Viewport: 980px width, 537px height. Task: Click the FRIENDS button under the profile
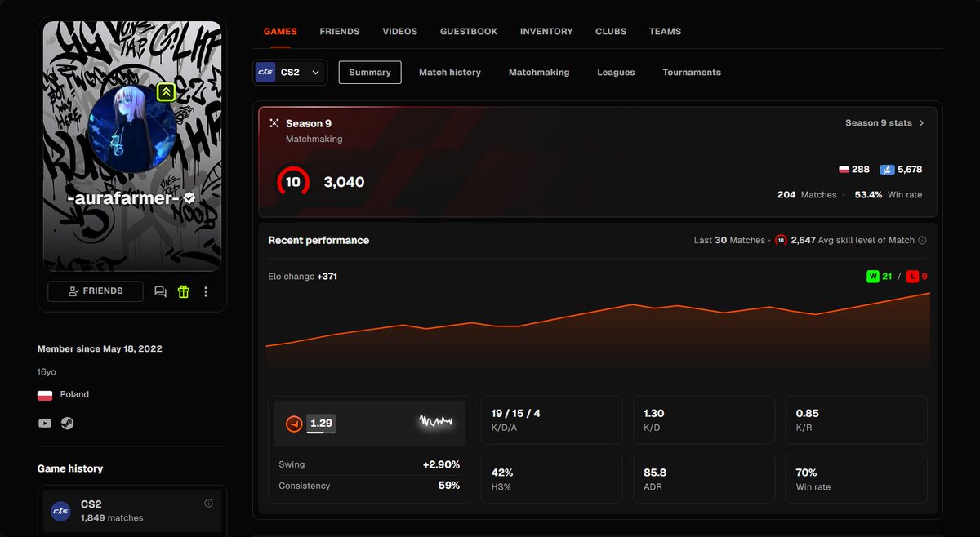(x=96, y=291)
